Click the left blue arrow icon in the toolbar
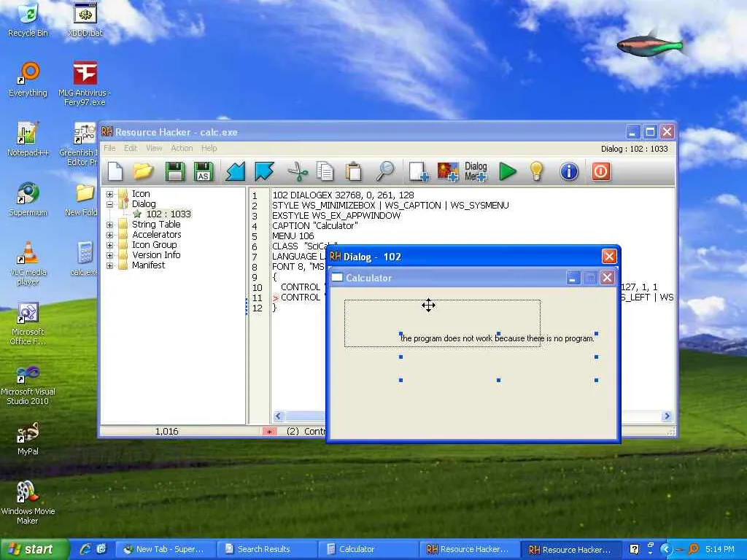 coord(236,171)
